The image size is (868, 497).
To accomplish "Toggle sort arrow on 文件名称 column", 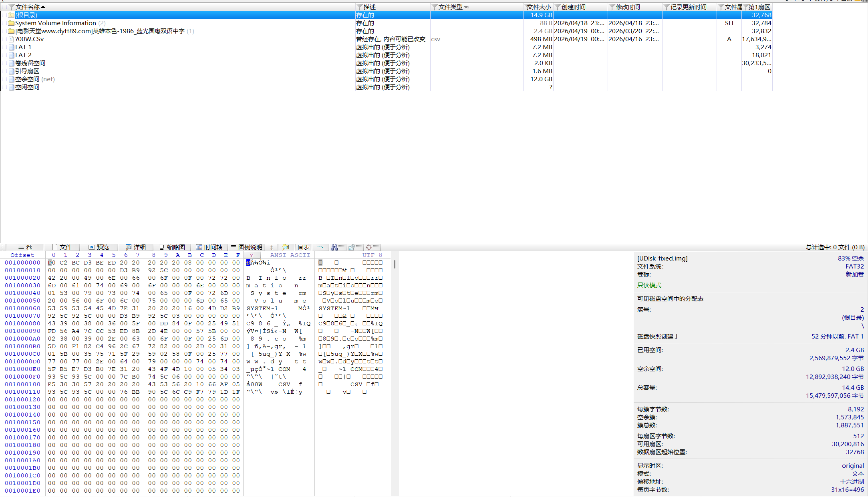I will 43,7.
